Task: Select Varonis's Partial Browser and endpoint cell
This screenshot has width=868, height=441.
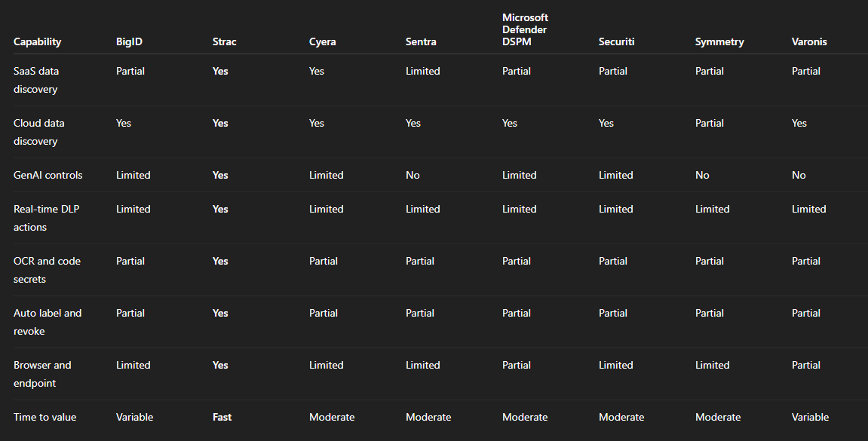Action: pos(805,365)
